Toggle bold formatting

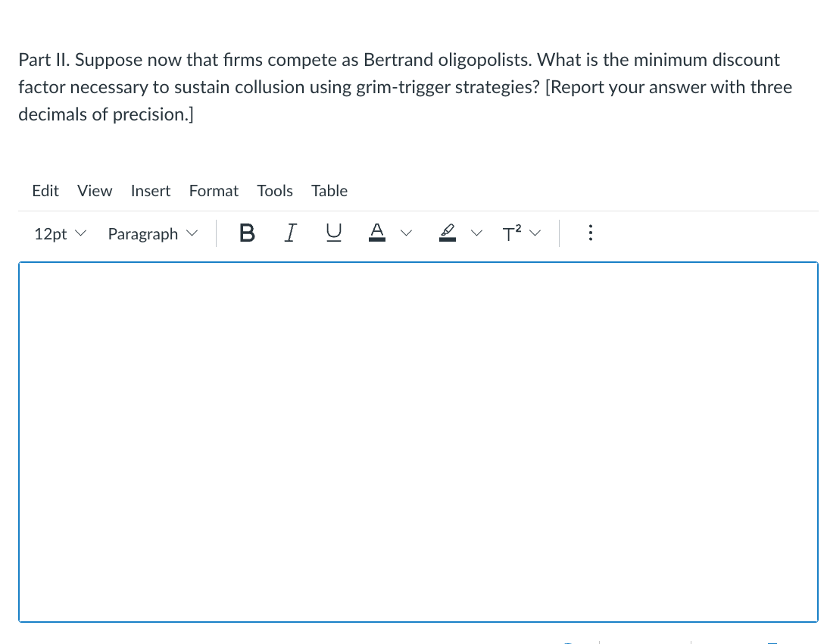pyautogui.click(x=246, y=233)
